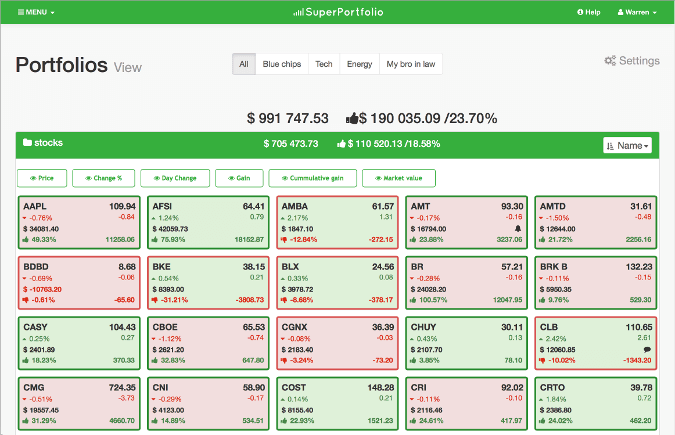Toggle the Change % visibility filter
Viewport: 675px width, 435px height.
[x=103, y=178]
